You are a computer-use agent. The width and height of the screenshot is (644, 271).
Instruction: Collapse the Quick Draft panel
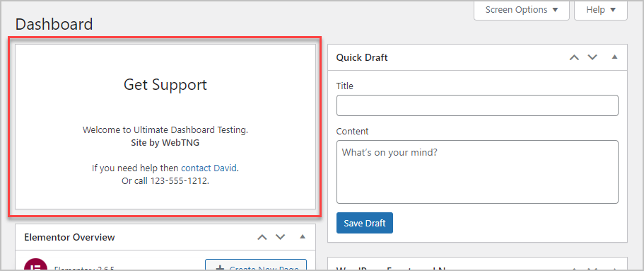pos(614,57)
